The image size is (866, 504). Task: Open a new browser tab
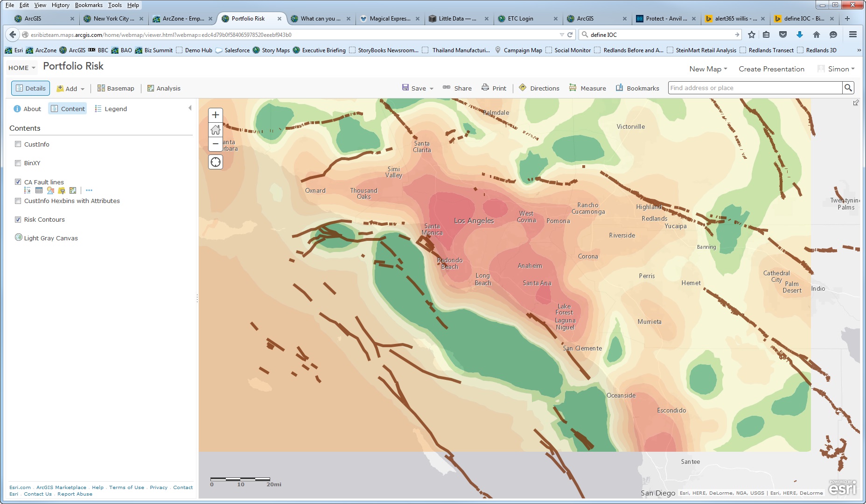(x=847, y=19)
